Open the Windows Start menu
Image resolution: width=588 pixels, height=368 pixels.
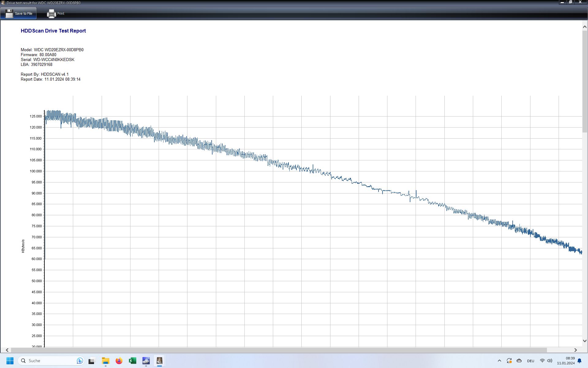pos(10,361)
